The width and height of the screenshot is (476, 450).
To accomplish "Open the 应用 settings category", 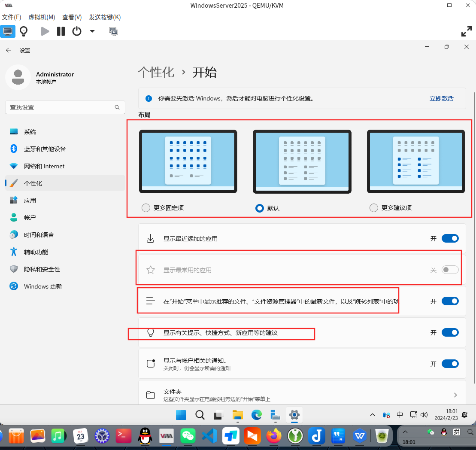I will point(65,201).
